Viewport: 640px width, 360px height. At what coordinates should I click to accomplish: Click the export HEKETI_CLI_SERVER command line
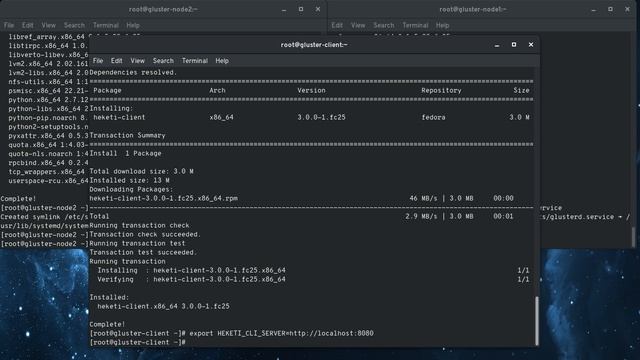(x=231, y=333)
